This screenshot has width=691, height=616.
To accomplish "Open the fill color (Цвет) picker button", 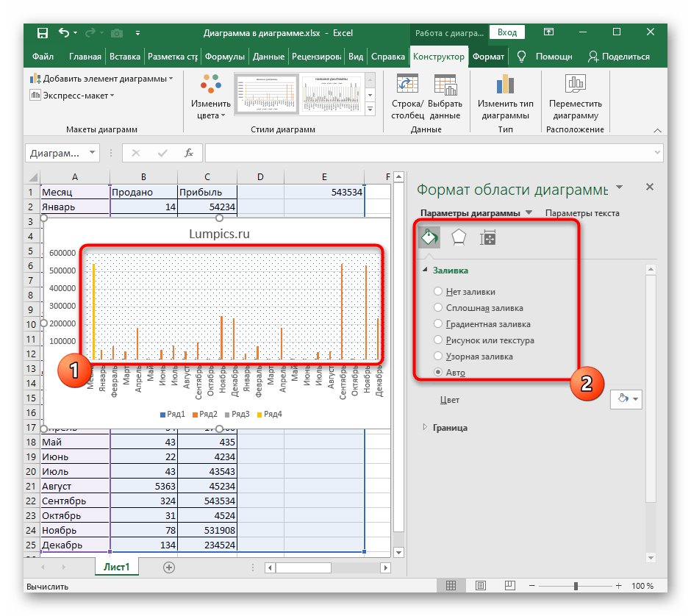I will (626, 399).
